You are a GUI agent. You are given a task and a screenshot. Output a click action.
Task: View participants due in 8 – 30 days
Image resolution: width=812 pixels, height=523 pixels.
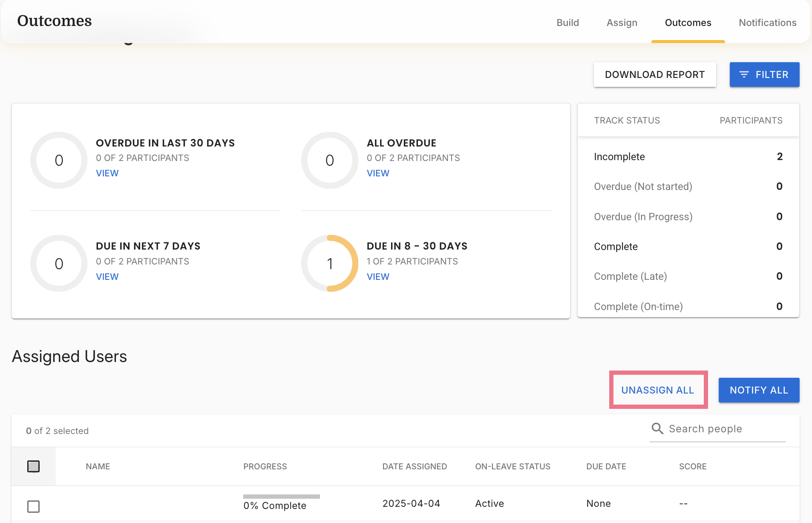pyautogui.click(x=378, y=276)
